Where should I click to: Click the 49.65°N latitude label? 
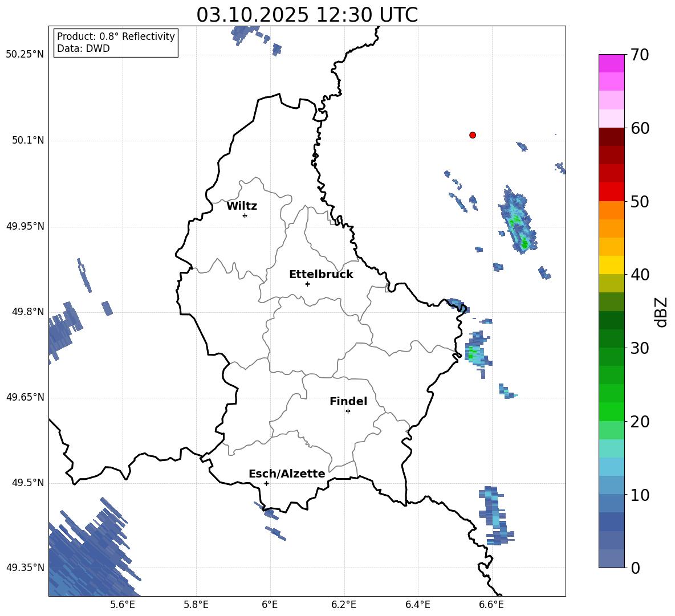[x=25, y=397]
